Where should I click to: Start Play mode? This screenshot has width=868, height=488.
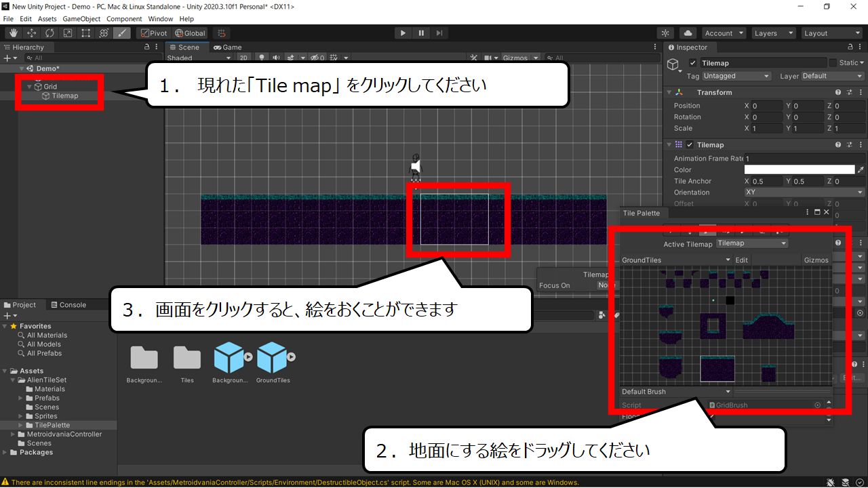(403, 33)
